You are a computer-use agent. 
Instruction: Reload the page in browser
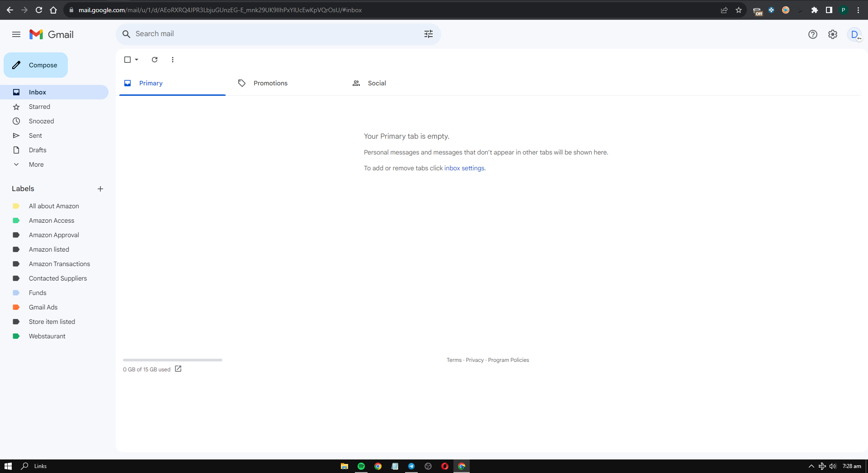(39, 10)
